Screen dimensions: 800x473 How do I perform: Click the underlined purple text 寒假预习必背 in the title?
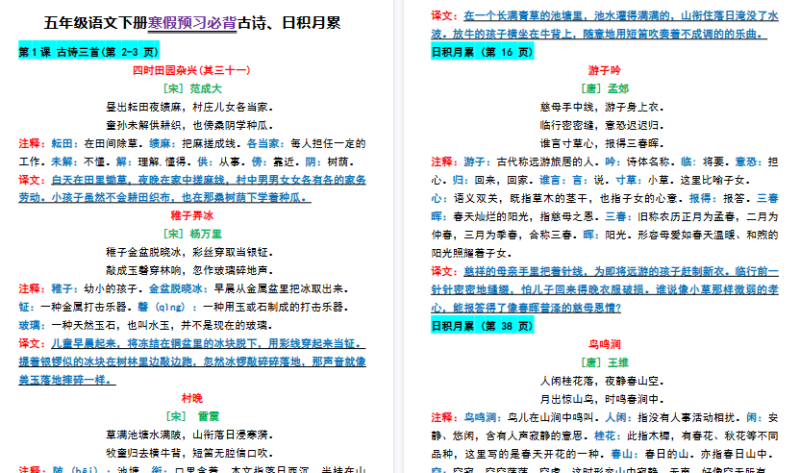(192, 23)
